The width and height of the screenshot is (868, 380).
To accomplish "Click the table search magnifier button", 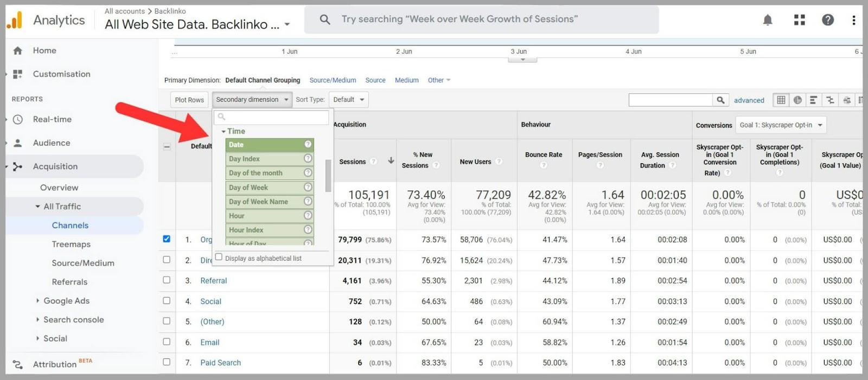I will click(x=720, y=100).
